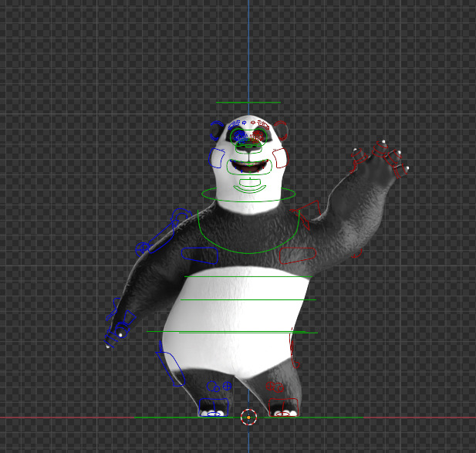Select the green line control above the panda's head
The height and width of the screenshot is (453, 476).
click(x=248, y=103)
